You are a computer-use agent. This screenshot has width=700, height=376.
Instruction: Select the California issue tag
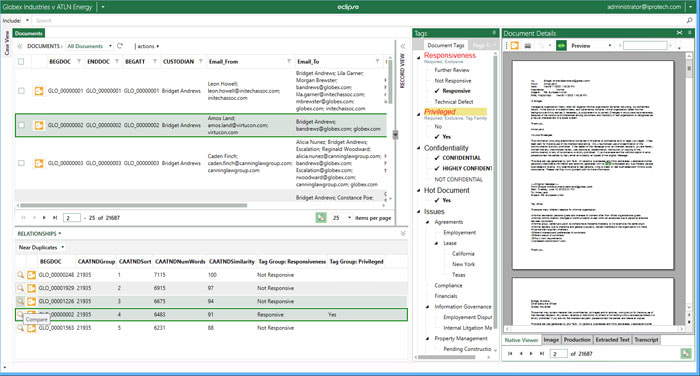click(463, 254)
